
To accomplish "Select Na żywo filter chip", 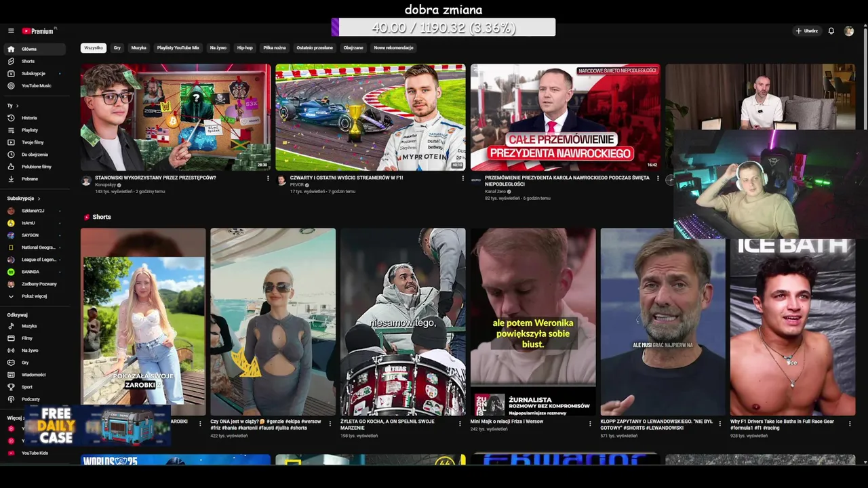I will (218, 48).
